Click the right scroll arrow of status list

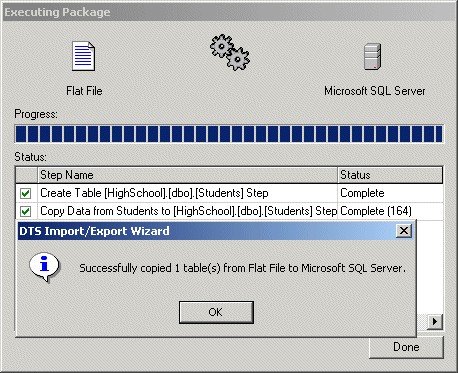pos(435,322)
